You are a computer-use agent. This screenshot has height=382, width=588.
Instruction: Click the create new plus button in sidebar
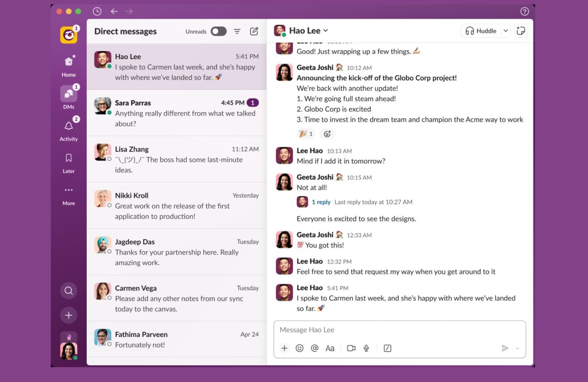click(x=69, y=315)
